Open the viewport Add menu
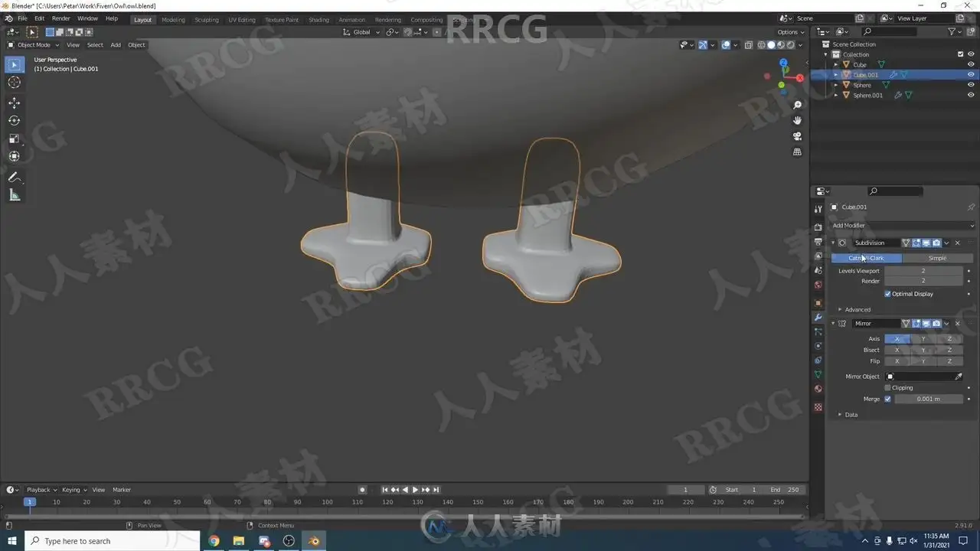This screenshot has width=980, height=551. click(x=116, y=45)
